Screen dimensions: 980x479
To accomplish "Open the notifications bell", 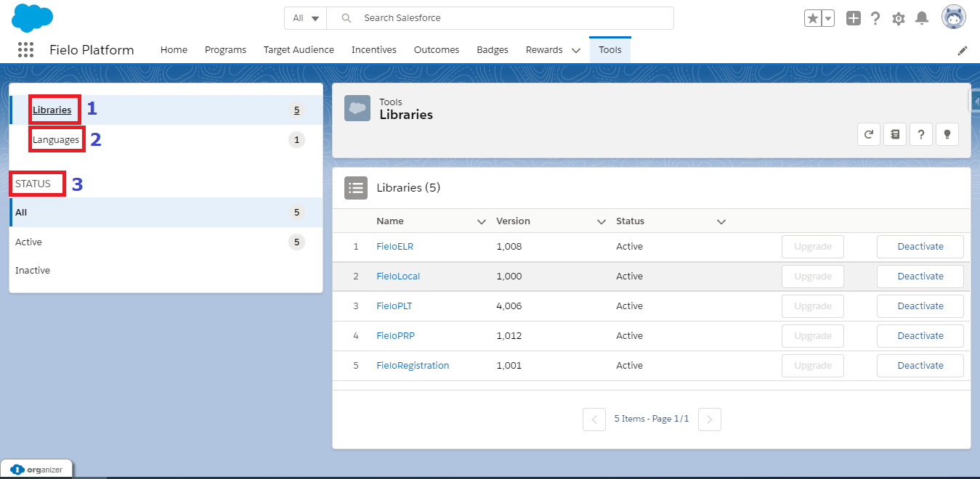I will 922,18.
